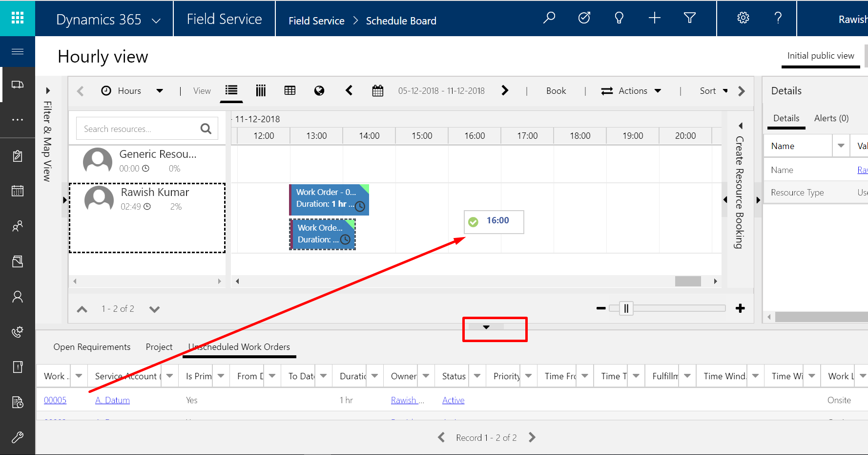This screenshot has width=868, height=455.
Task: Open the calendar date picker icon
Action: [x=377, y=90]
